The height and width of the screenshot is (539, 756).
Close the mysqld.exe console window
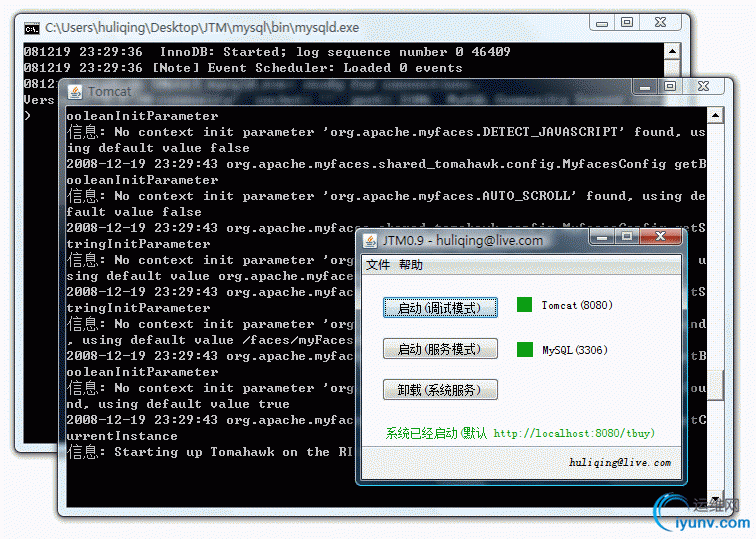coord(660,22)
